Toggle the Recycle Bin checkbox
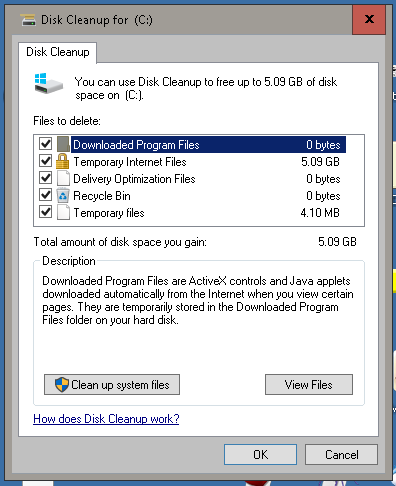 click(45, 195)
